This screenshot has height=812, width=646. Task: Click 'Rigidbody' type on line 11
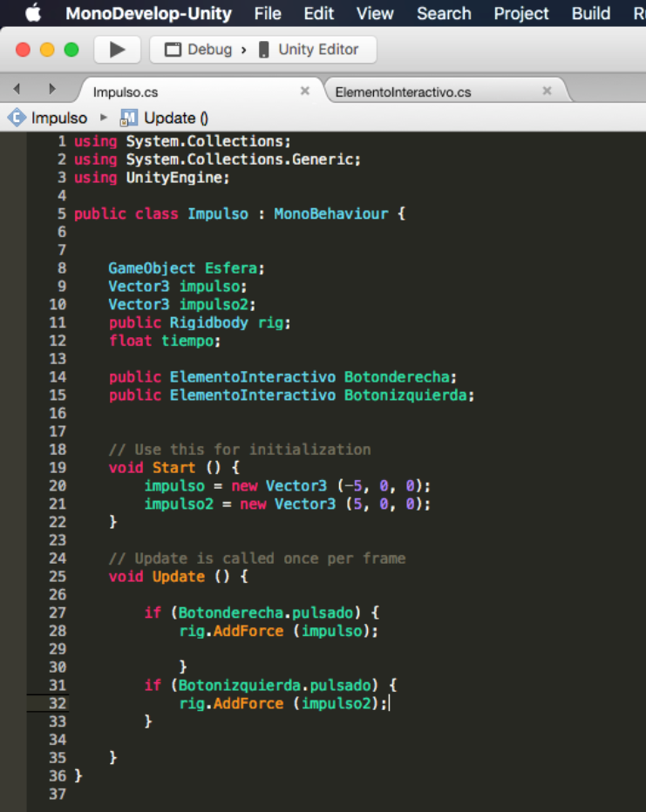tap(208, 322)
